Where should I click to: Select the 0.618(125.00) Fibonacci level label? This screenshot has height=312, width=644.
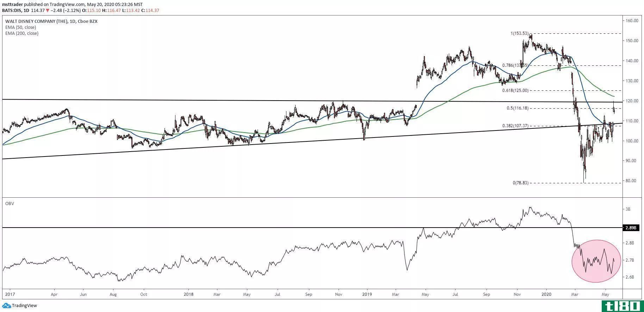click(515, 90)
